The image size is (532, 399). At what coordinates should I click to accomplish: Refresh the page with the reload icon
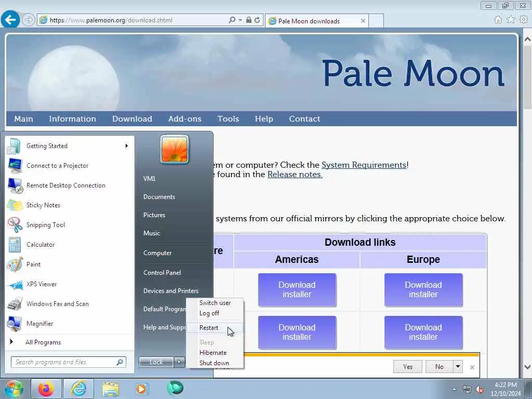coord(258,20)
